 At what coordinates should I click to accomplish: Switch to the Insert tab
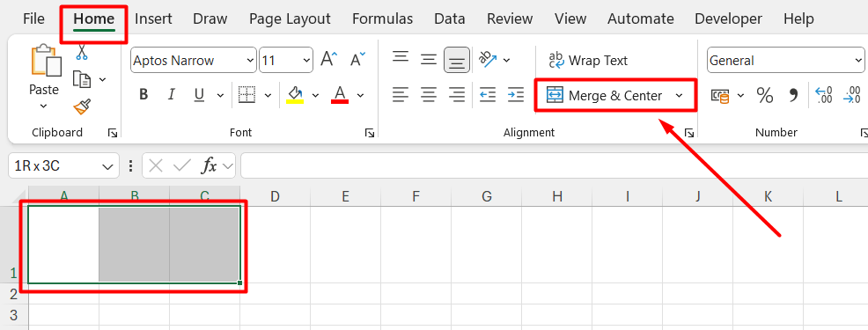[153, 18]
